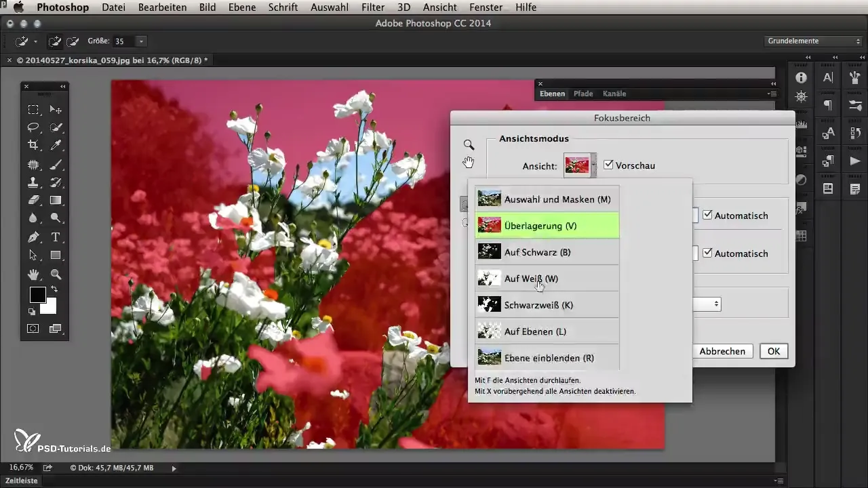Image resolution: width=868 pixels, height=488 pixels.
Task: Select the Lasso tool
Action: point(33,127)
